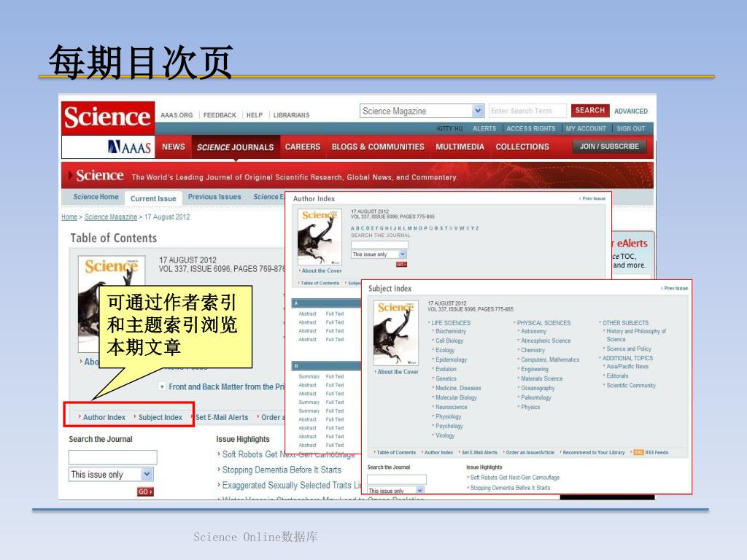747x560 pixels.
Task: Click the Enter Search Term field
Action: pyautogui.click(x=528, y=111)
